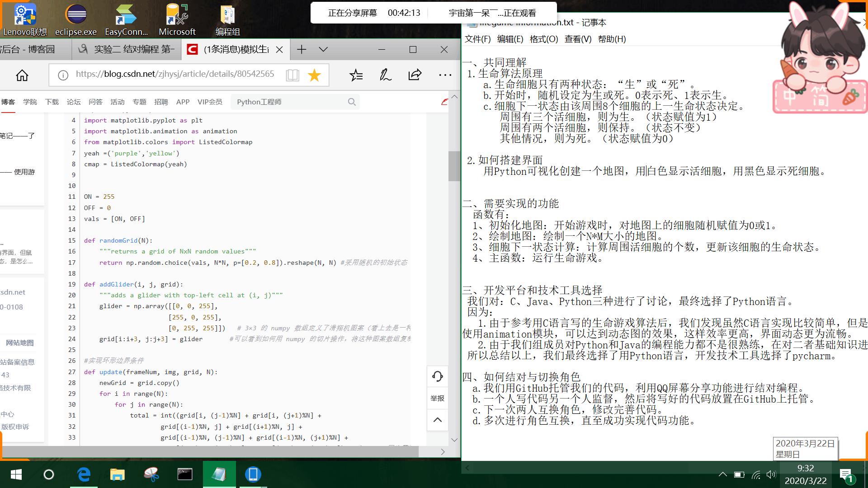Image resolution: width=868 pixels, height=488 pixels.
Task: Open the 专题 navigation link
Action: [139, 102]
